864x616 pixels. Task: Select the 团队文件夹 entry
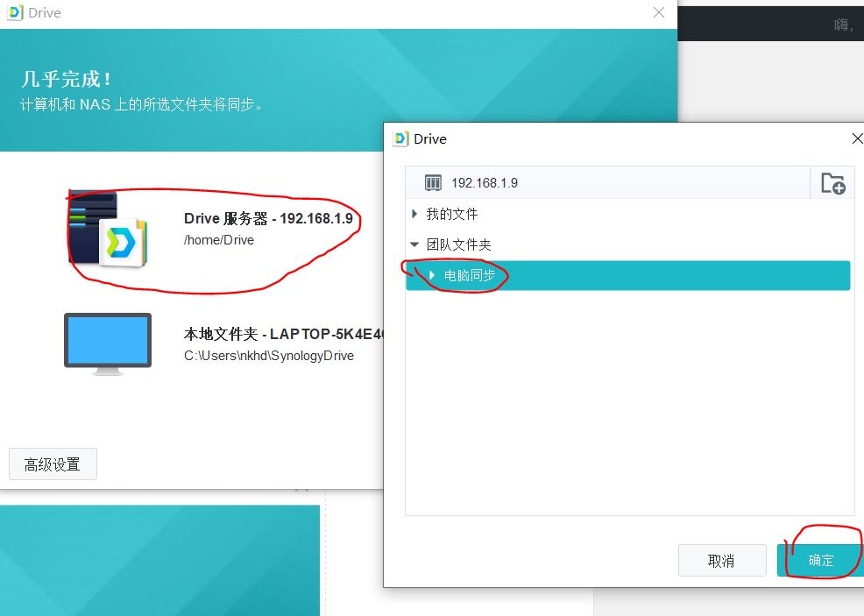[458, 244]
